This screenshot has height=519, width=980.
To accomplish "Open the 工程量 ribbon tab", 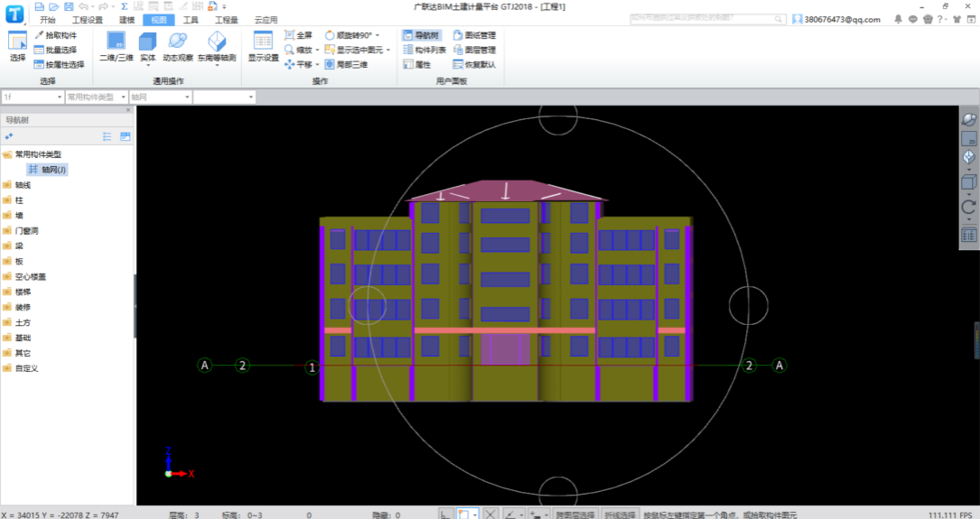I will pos(226,19).
